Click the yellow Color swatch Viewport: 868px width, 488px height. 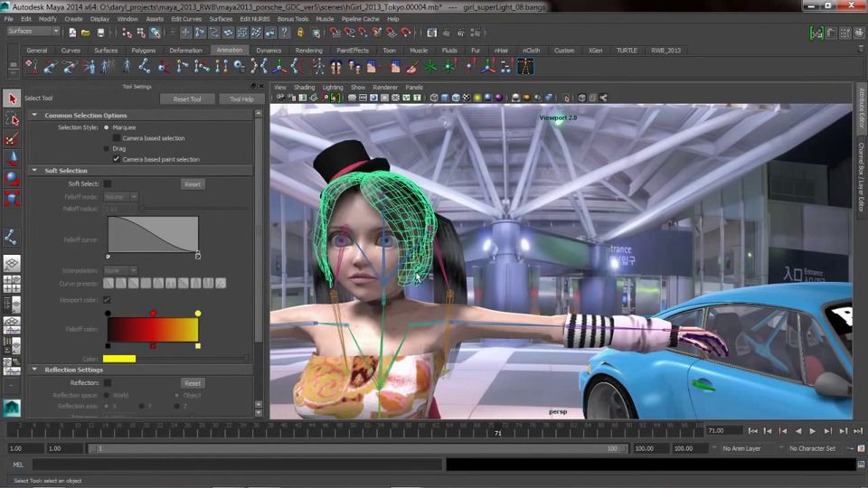pyautogui.click(x=119, y=359)
